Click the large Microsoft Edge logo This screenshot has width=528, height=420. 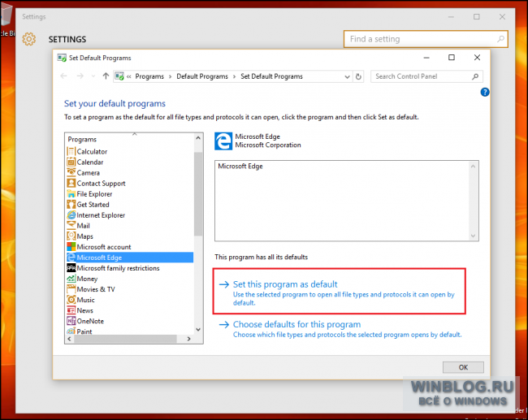(x=223, y=141)
